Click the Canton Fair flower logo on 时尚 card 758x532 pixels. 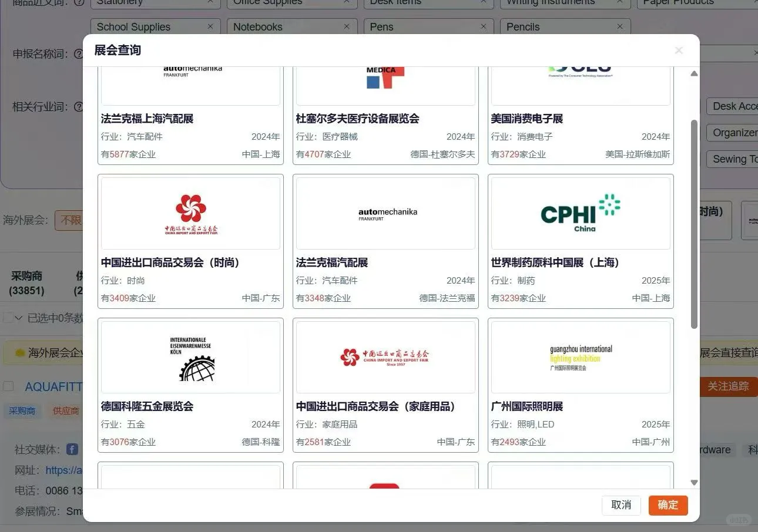coord(189,213)
